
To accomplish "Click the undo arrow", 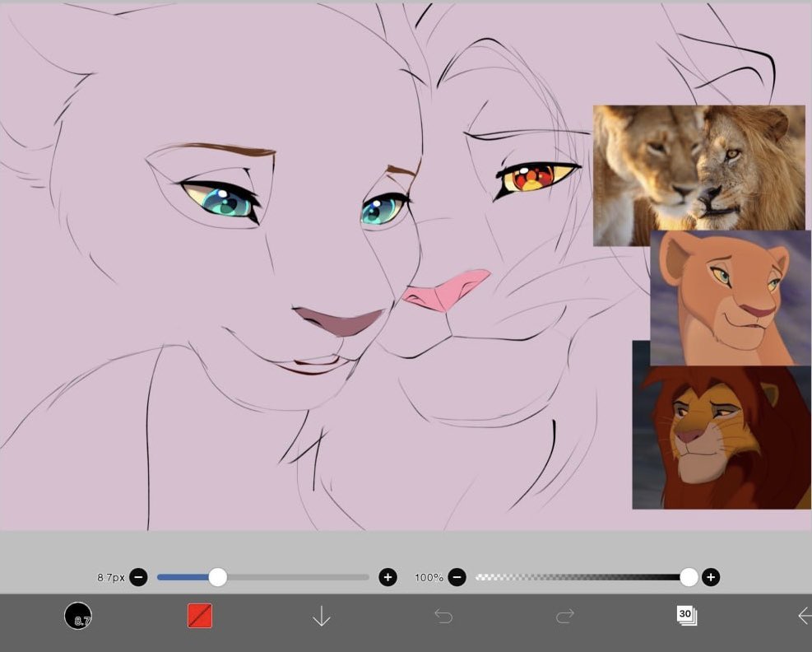I will point(443,614).
